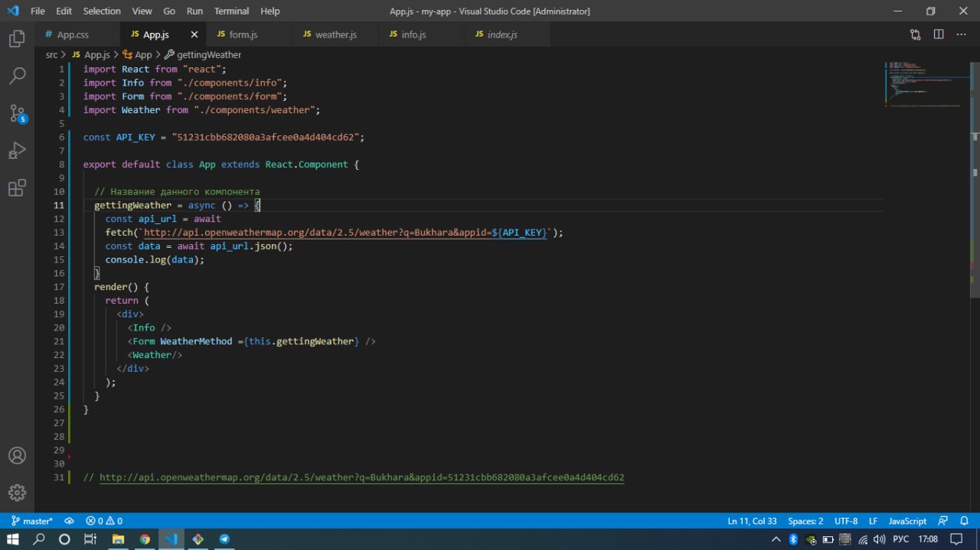Close the App.js editor tab
The image size is (980, 550).
(x=194, y=34)
